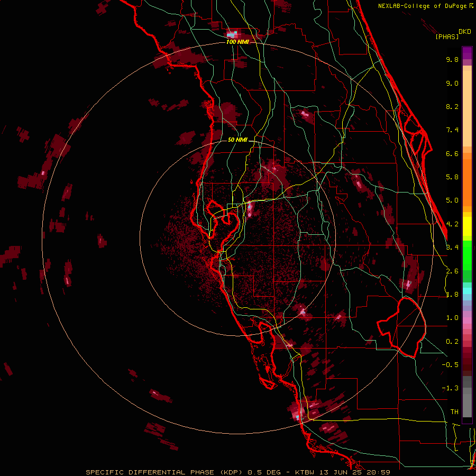Screen dimensions: 476x476
Task: Click the TH threshold label on the color scale
Action: coord(454,412)
